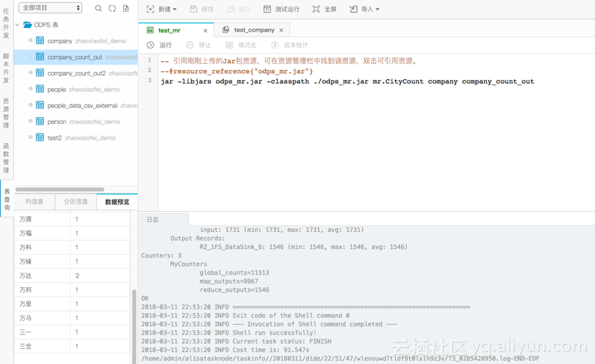Click the horizontal scrollbar under table list
The height and width of the screenshot is (364, 595).
(60, 189)
